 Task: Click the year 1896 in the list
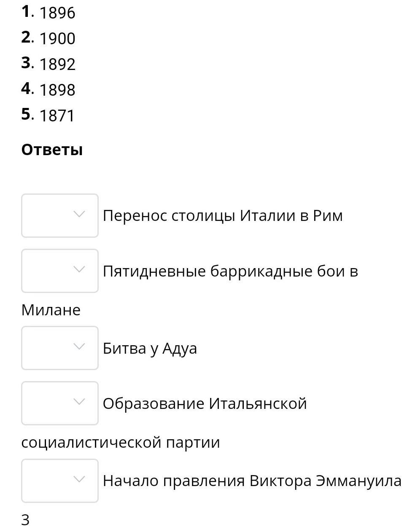[x=57, y=13]
